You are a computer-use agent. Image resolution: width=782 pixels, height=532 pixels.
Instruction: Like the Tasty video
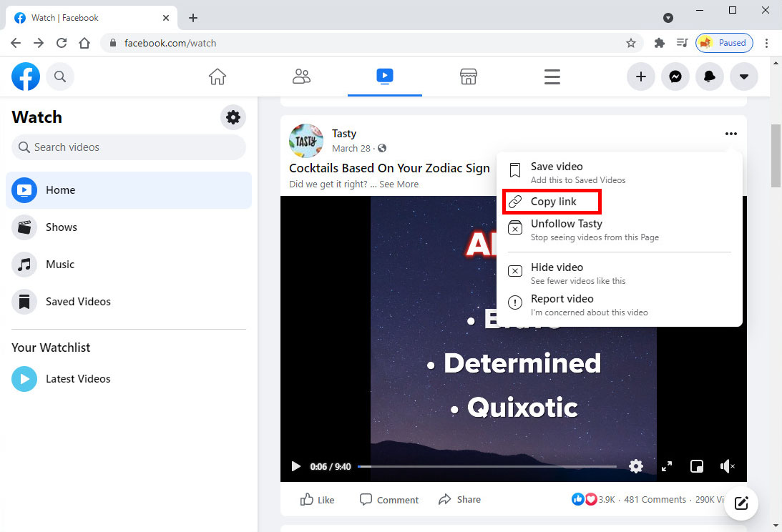pyautogui.click(x=317, y=500)
